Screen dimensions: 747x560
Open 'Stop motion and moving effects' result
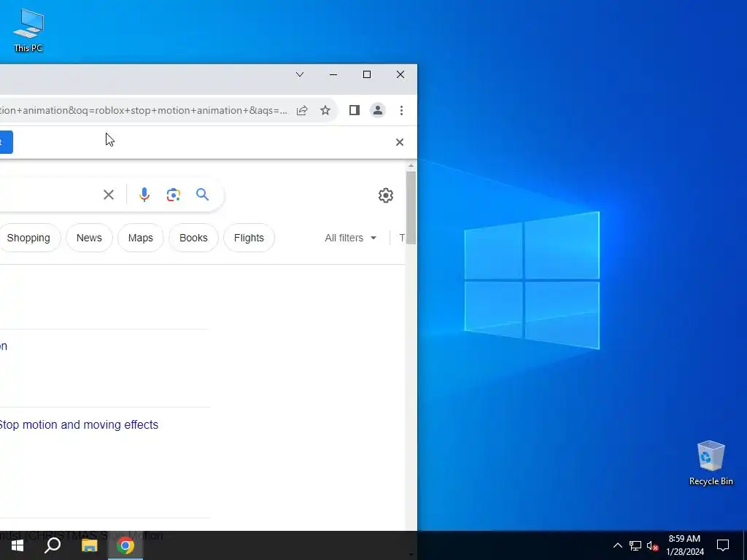[x=79, y=425]
